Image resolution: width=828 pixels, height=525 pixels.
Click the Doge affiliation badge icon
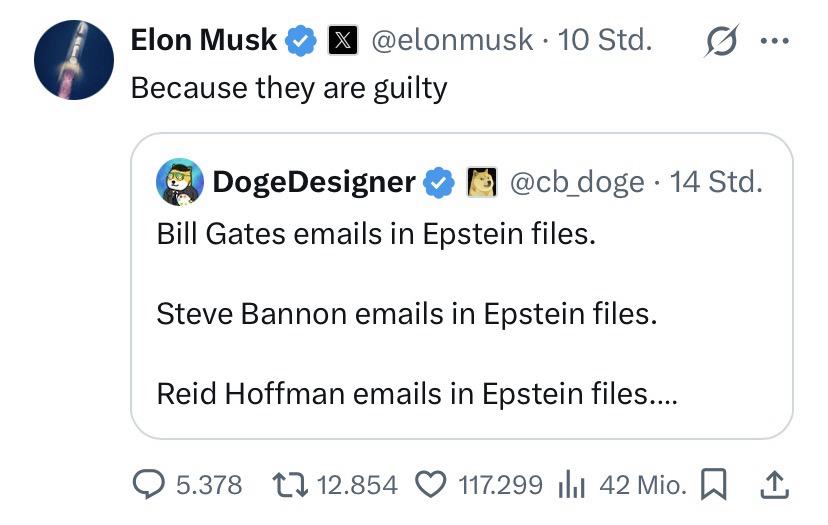coord(482,182)
